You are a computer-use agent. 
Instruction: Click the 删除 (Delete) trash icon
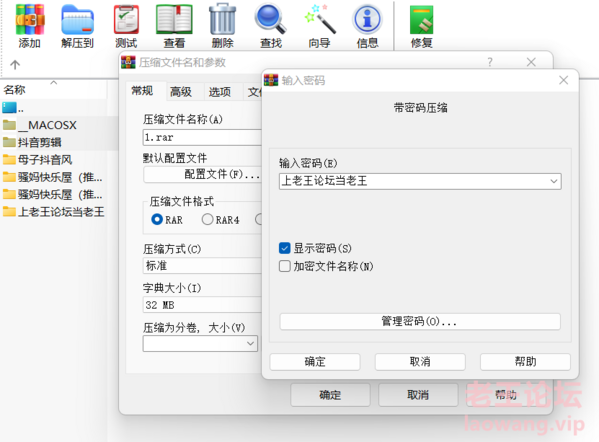[222, 26]
